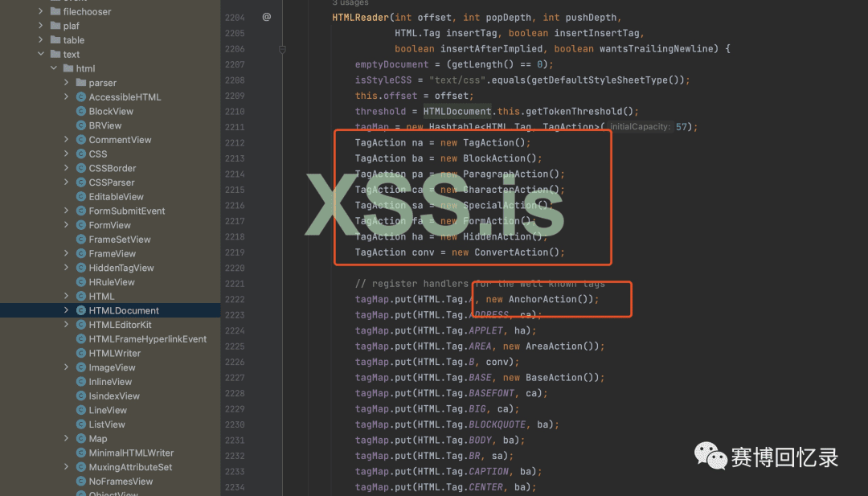The height and width of the screenshot is (496, 868).
Task: Click line number 2222 in gutter
Action: point(235,300)
